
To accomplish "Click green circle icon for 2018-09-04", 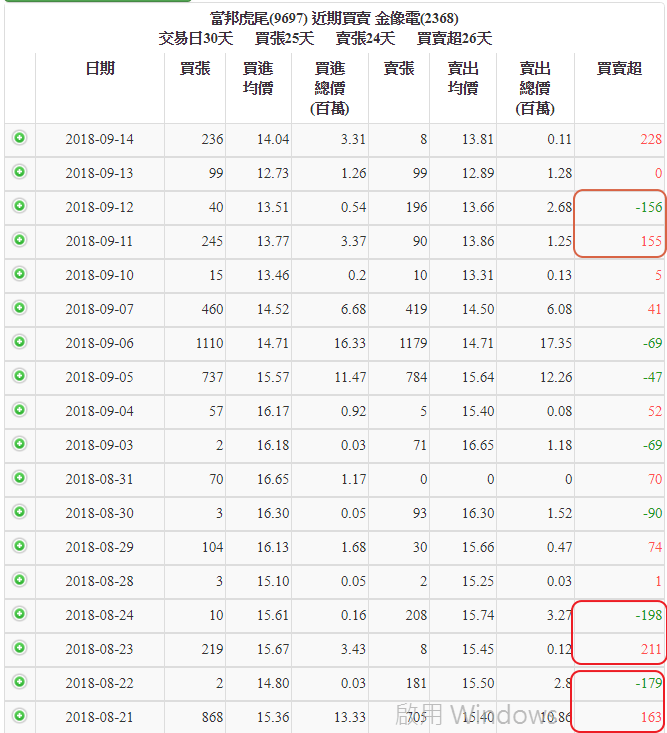I will pos(19,410).
